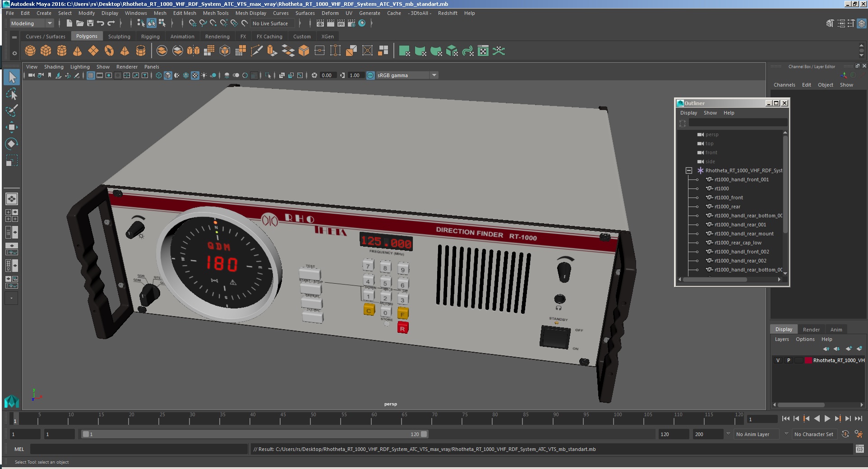Select rt1000_front in Outliner

729,198
